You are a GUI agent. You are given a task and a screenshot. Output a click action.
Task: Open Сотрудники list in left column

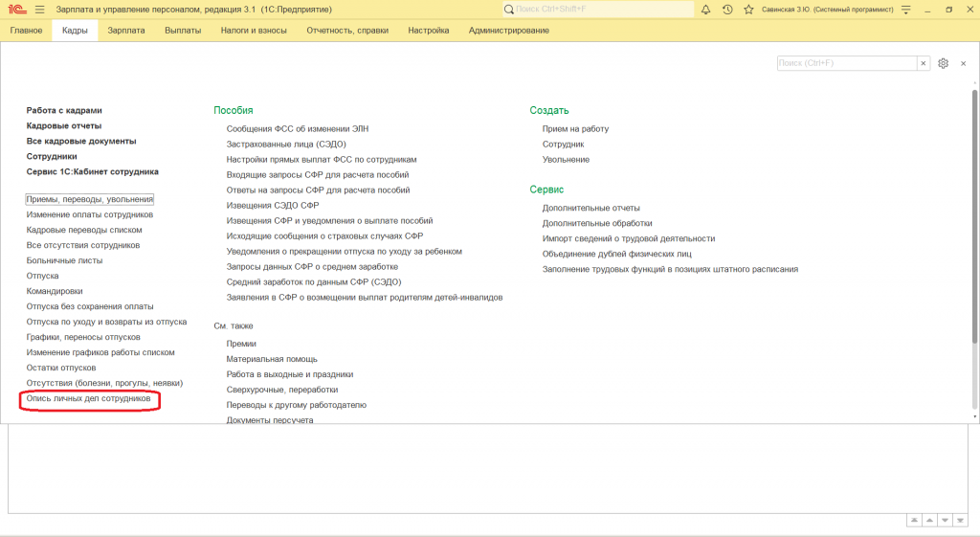pyautogui.click(x=52, y=156)
